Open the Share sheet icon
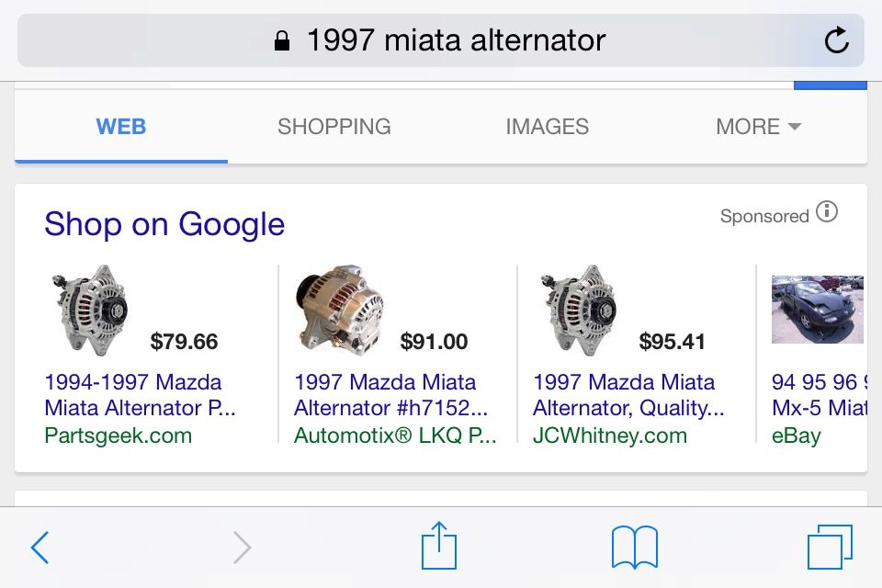 click(439, 546)
